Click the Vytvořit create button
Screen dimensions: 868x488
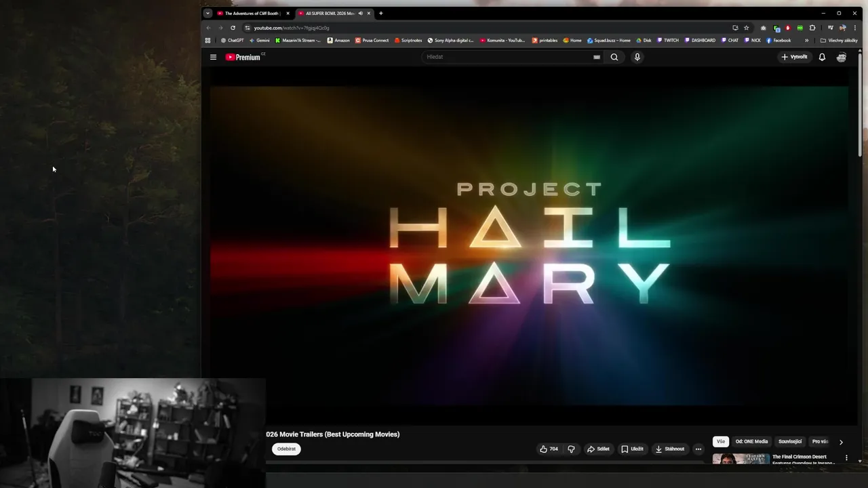(794, 57)
